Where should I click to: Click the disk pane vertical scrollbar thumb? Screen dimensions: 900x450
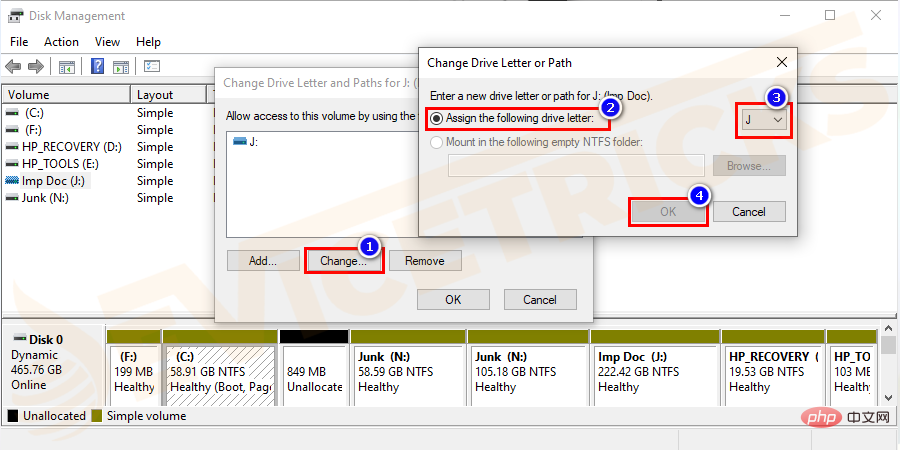[888, 345]
